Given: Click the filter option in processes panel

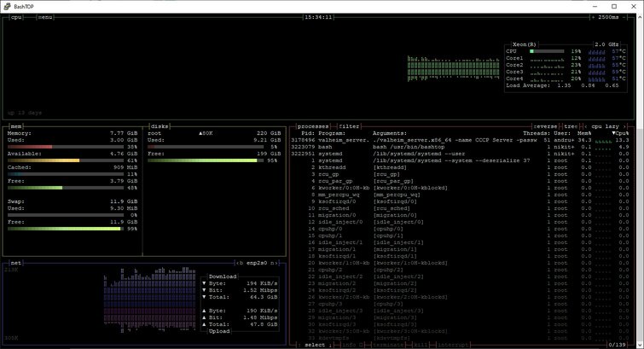Looking at the screenshot, I should click(349, 126).
